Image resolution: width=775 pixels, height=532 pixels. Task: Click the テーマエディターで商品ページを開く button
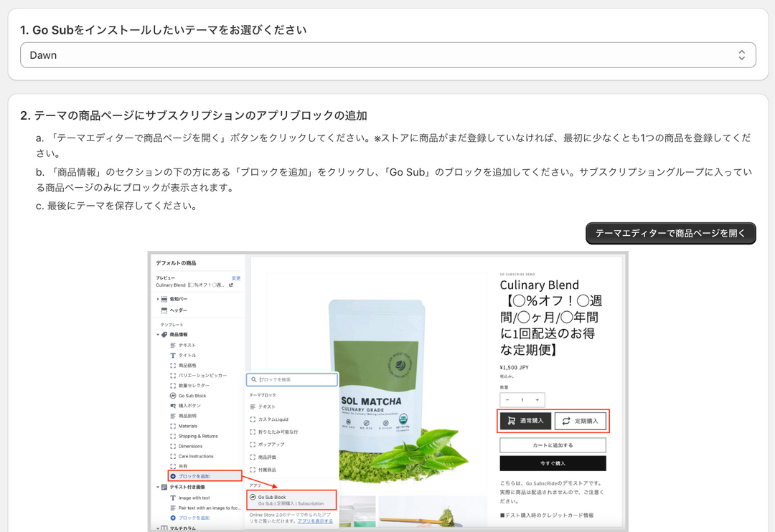click(x=670, y=233)
